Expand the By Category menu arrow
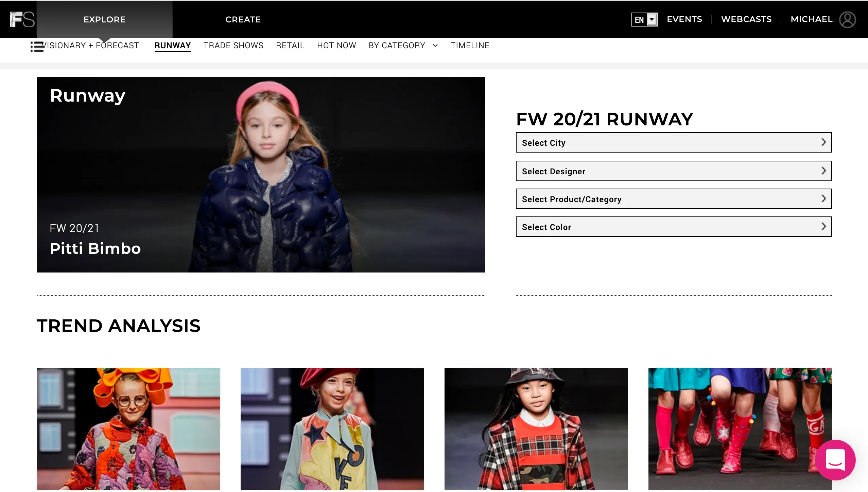Image resolution: width=868 pixels, height=492 pixels. 435,46
